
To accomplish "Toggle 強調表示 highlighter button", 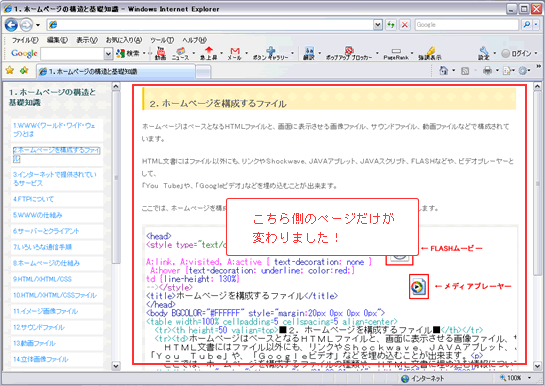I will [430, 54].
